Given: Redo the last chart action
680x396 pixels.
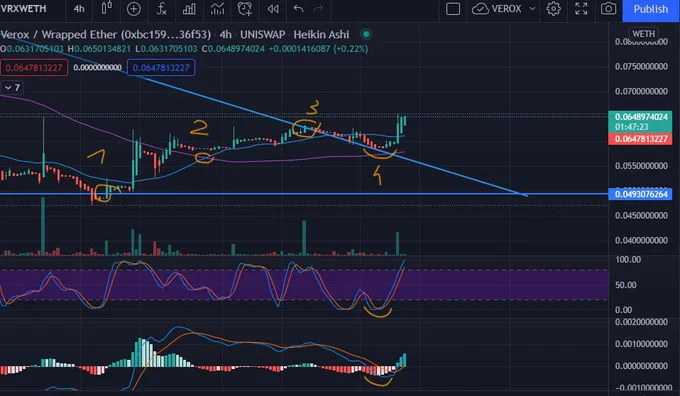Looking at the screenshot, I should (318, 9).
